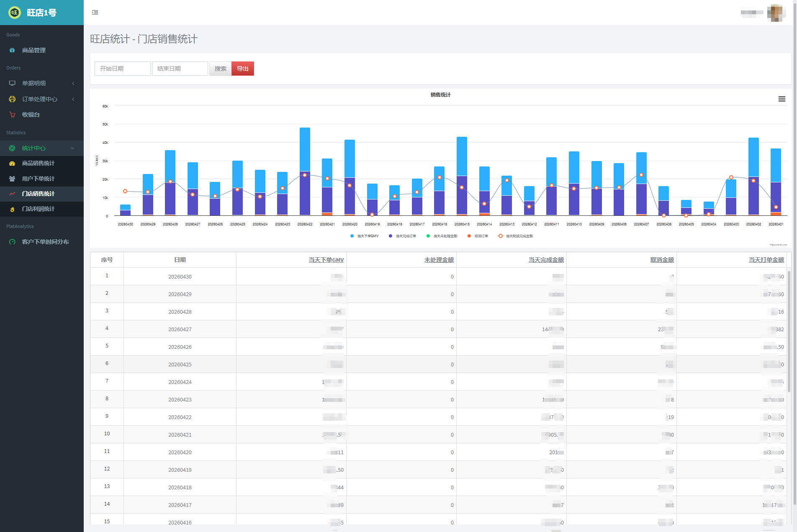Screen dimensions: 797x532
Task: Toggle the 当天未处理金额 legend series
Action: pyautogui.click(x=442, y=236)
